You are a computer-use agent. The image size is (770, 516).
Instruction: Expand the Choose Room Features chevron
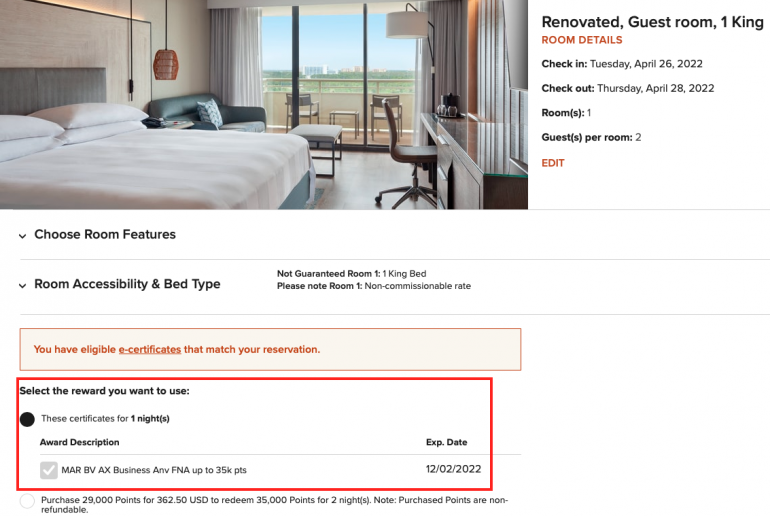pyautogui.click(x=22, y=235)
